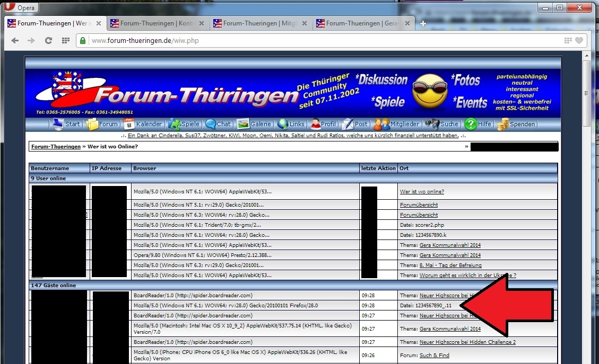
Task: Click the address bar URL field
Action: pos(318,40)
